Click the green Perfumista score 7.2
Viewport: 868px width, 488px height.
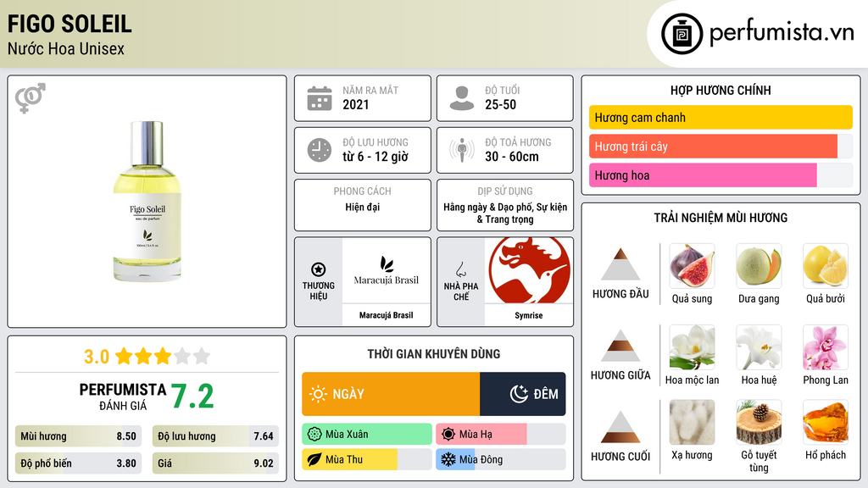pos(192,396)
